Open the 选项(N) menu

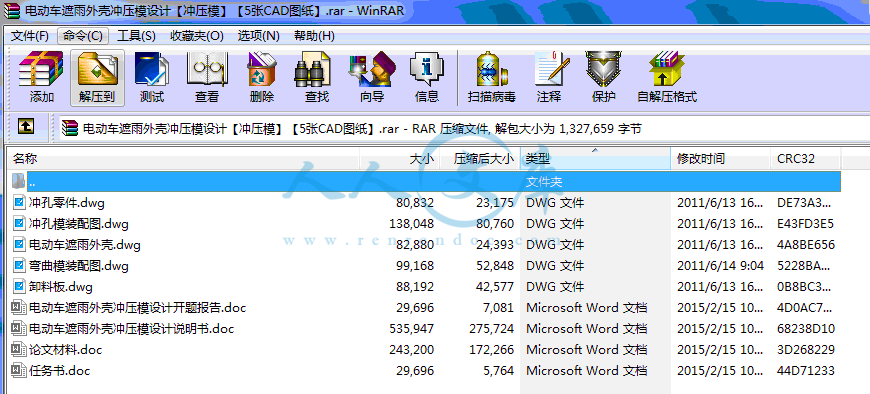pyautogui.click(x=259, y=36)
